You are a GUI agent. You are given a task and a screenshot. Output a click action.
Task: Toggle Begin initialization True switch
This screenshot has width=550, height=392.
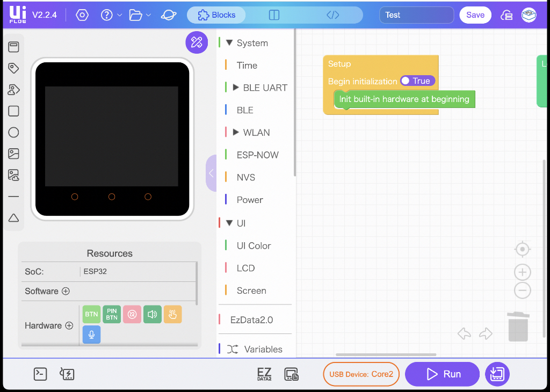[418, 81]
